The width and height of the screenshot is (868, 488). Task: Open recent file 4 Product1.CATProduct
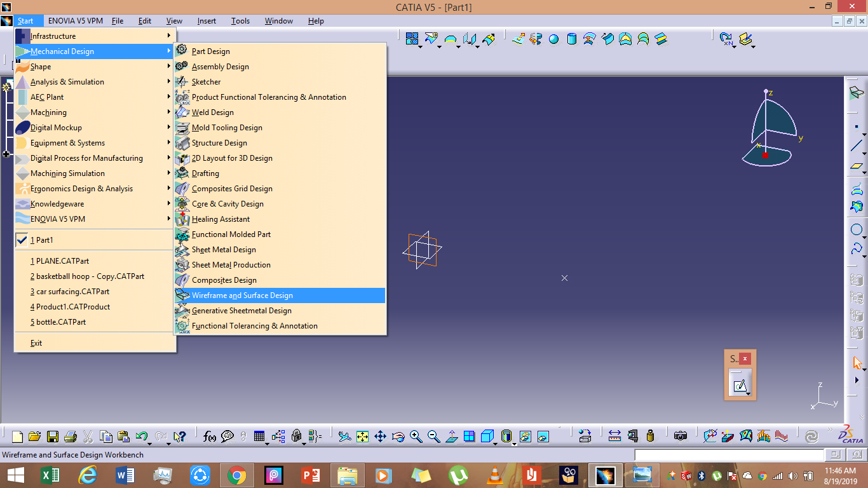(95, 307)
